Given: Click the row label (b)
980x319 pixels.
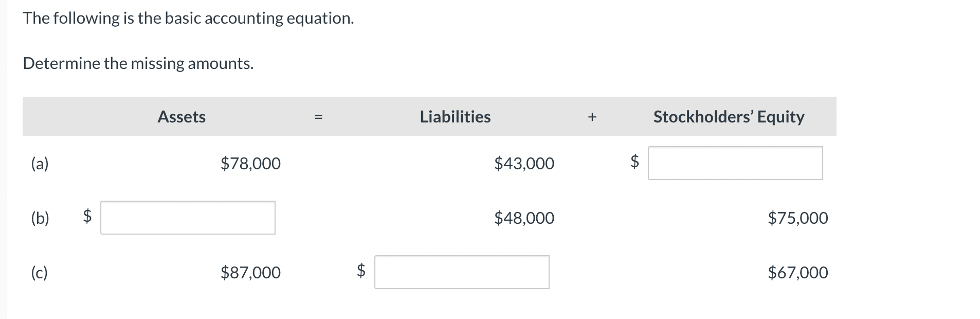Looking at the screenshot, I should pos(40,218).
